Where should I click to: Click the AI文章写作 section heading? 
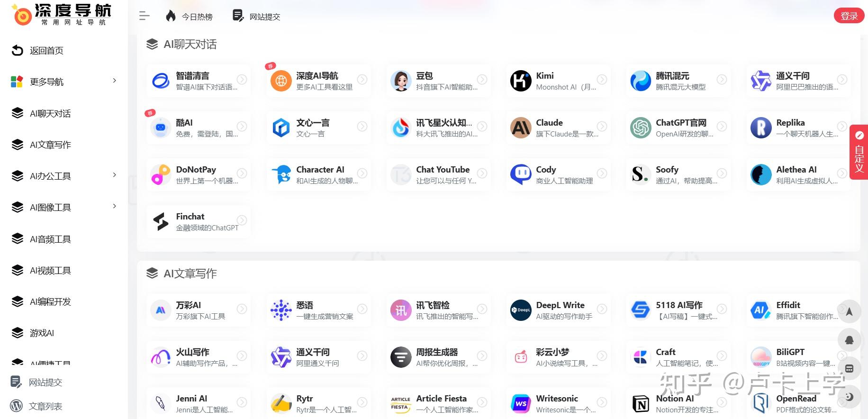190,273
